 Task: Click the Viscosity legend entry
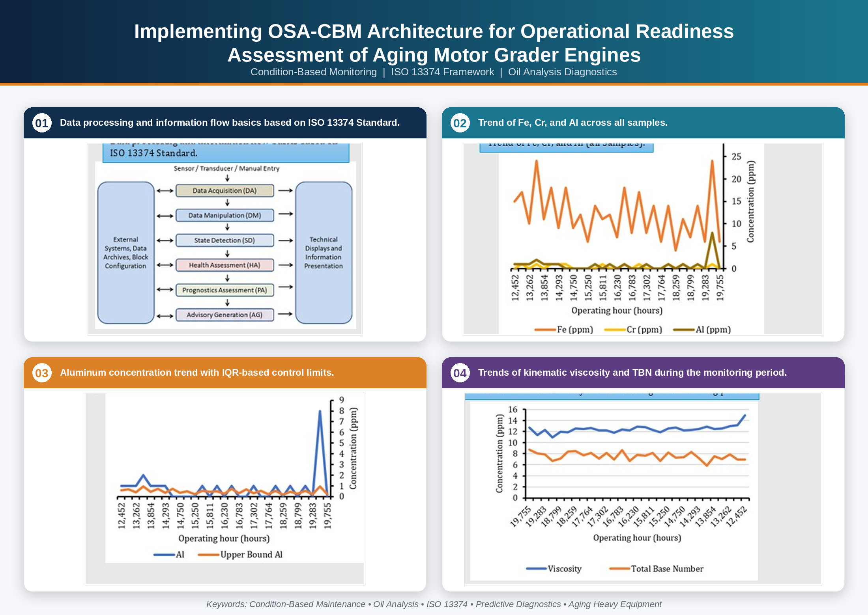point(554,568)
